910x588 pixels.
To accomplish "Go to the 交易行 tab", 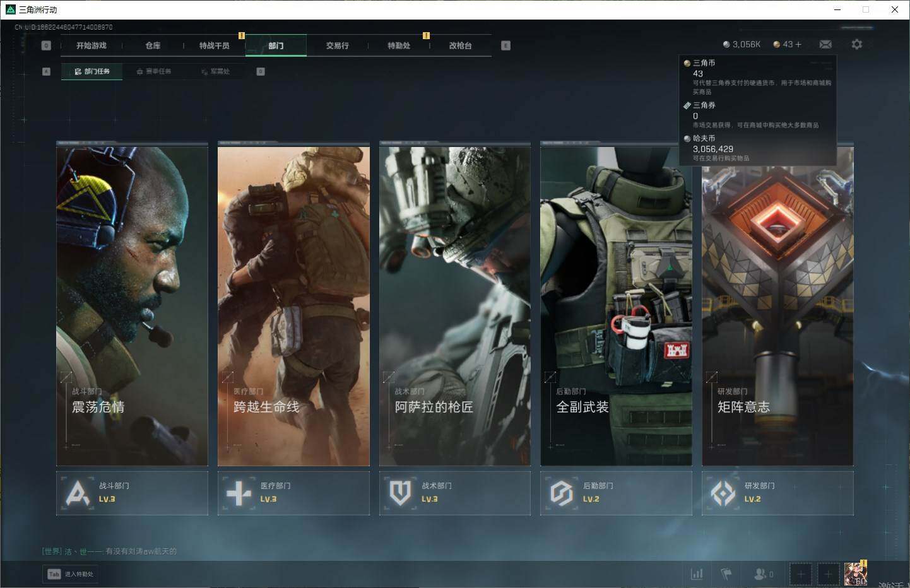I will pyautogui.click(x=337, y=45).
